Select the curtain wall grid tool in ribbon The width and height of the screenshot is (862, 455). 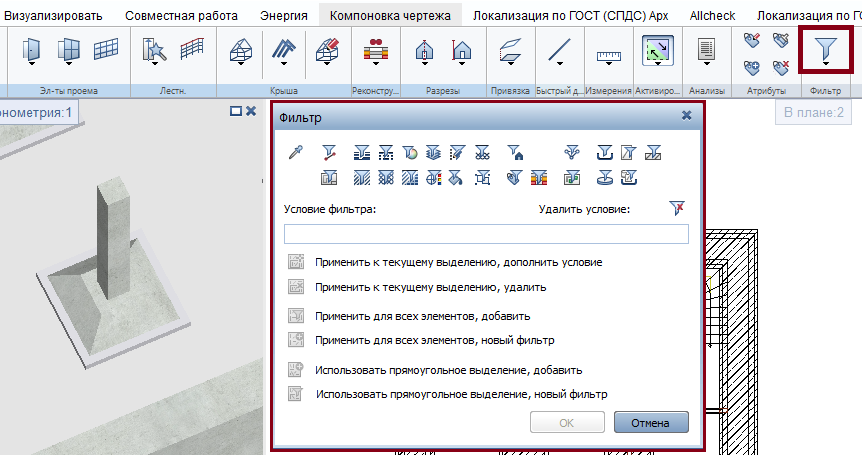106,49
